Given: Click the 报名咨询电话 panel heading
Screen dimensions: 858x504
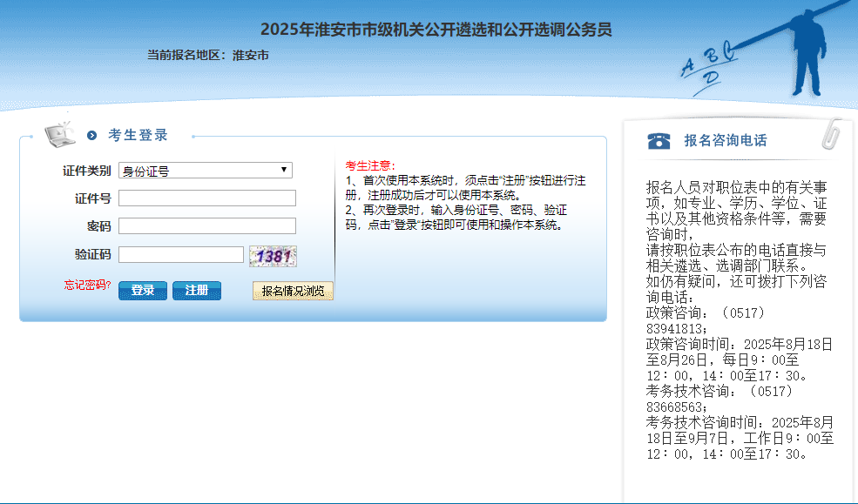Looking at the screenshot, I should [726, 141].
